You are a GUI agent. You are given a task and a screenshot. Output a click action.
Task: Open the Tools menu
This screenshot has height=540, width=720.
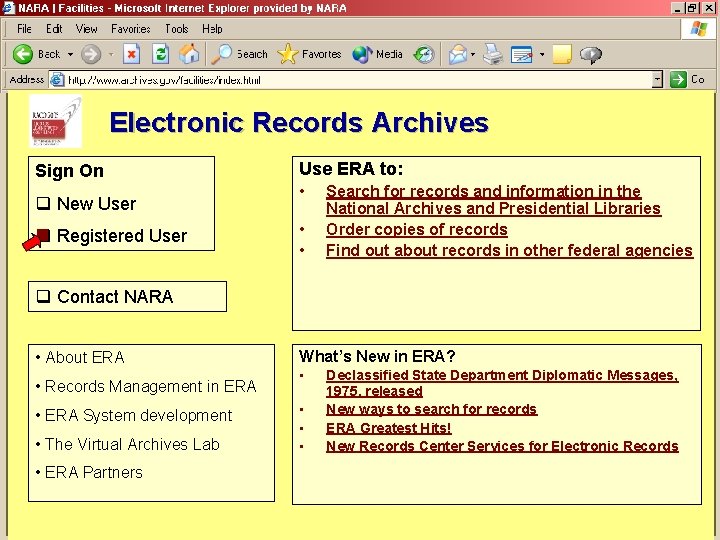click(x=176, y=29)
